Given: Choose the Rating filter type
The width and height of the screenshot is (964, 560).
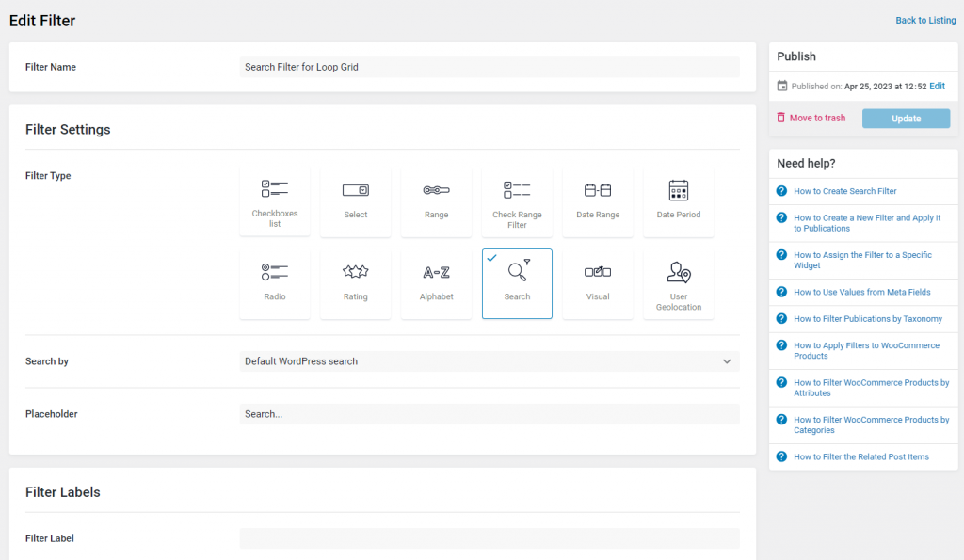Looking at the screenshot, I should (355, 284).
